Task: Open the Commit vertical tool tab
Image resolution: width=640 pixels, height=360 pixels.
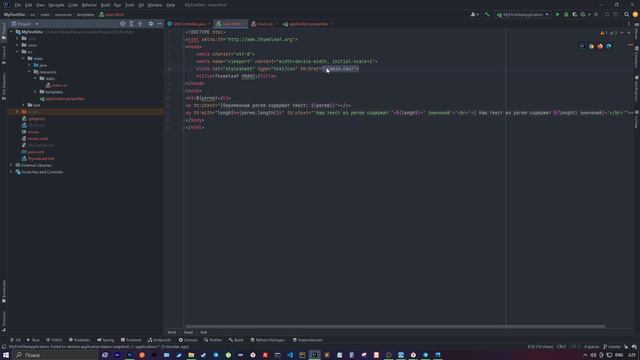Action: [4, 56]
